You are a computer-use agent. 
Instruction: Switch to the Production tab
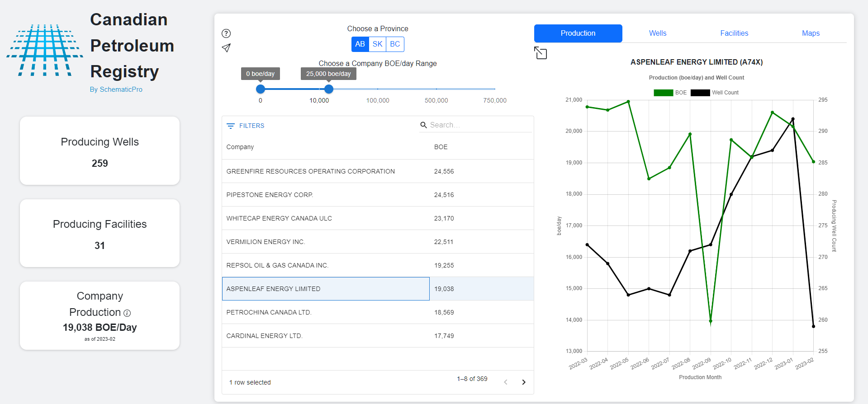pyautogui.click(x=578, y=33)
